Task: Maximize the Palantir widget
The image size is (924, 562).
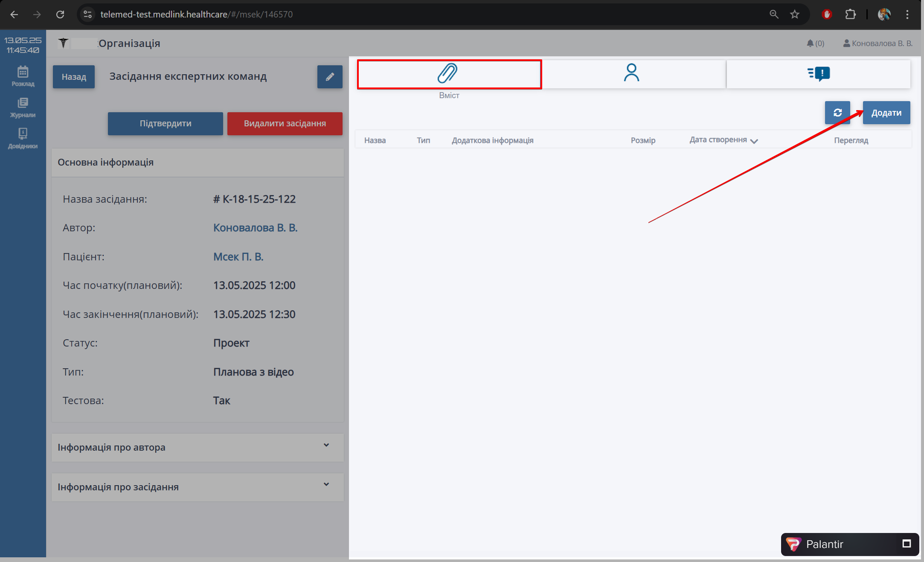Action: [907, 544]
